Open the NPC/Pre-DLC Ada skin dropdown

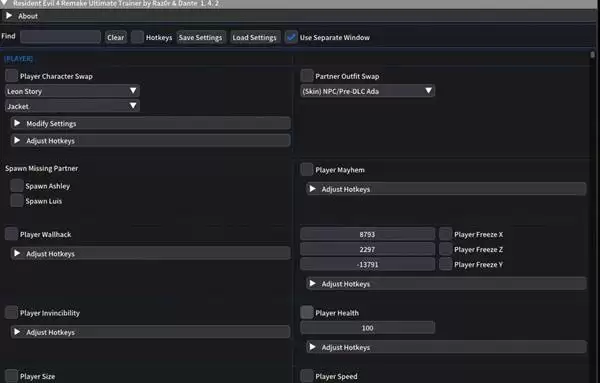(x=367, y=91)
